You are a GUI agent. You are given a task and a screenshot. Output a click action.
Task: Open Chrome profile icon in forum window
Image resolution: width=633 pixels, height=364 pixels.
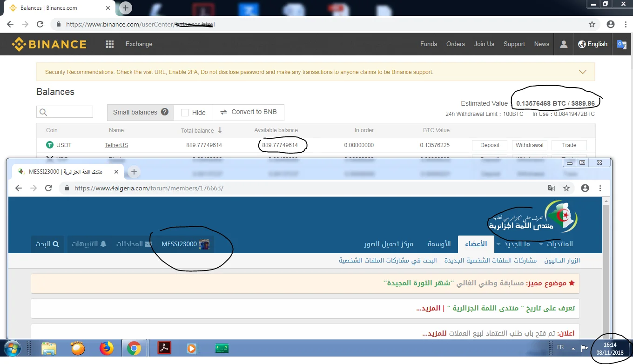[x=585, y=188]
